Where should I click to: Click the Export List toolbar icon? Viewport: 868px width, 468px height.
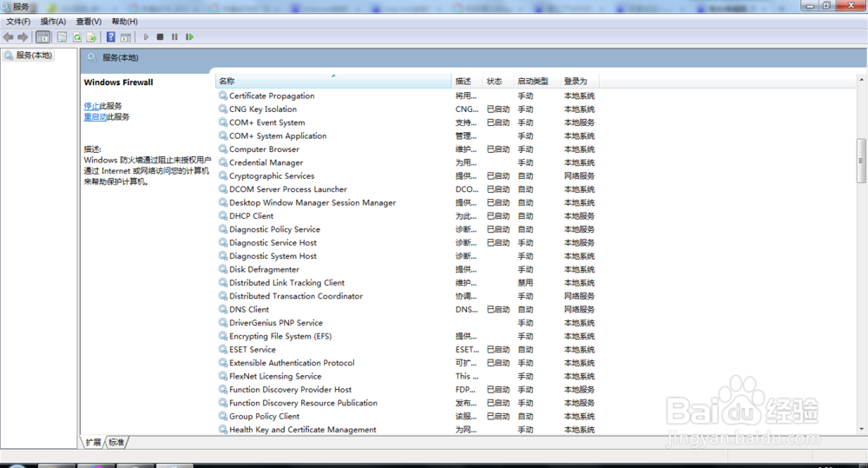coord(92,37)
